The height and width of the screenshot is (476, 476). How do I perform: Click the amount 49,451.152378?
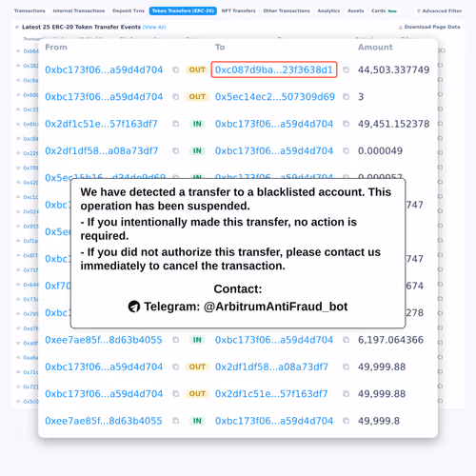394,124
